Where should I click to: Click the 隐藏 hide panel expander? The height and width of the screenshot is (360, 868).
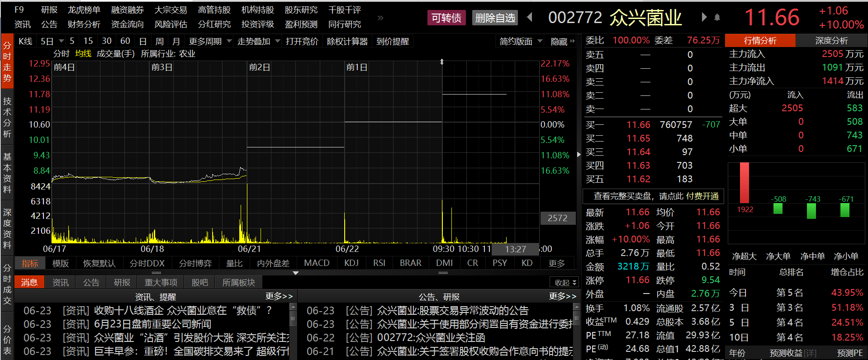562,41
